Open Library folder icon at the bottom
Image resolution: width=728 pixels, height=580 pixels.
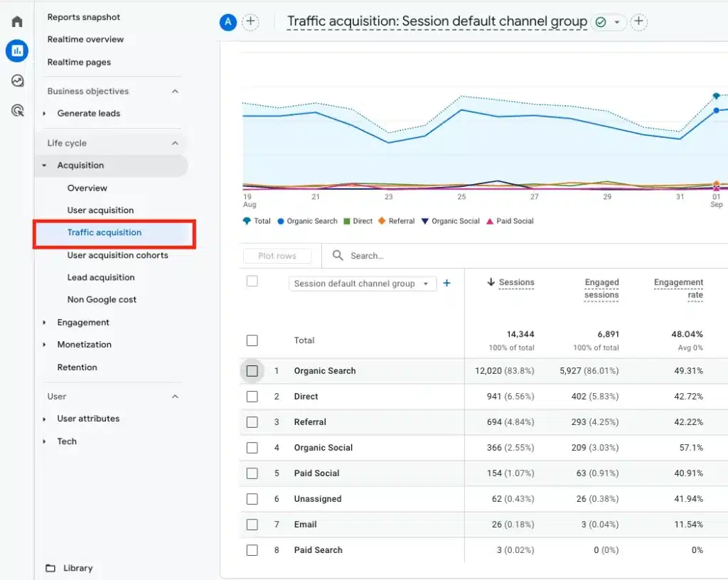tap(50, 568)
